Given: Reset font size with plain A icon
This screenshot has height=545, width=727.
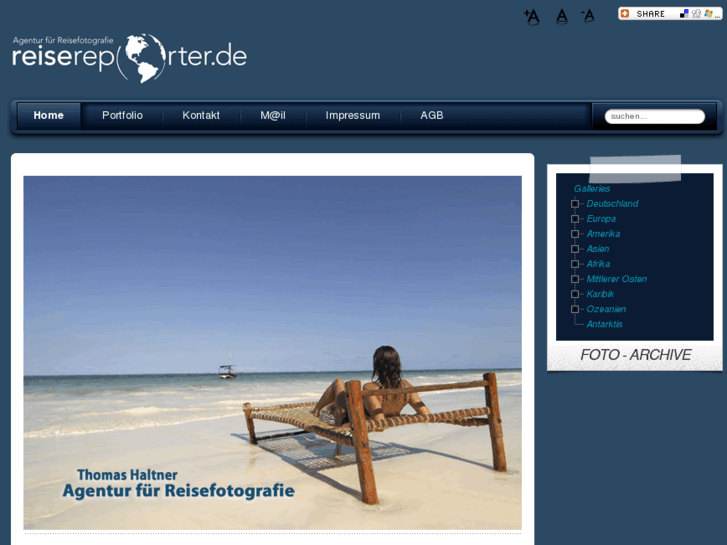Looking at the screenshot, I should click(561, 17).
